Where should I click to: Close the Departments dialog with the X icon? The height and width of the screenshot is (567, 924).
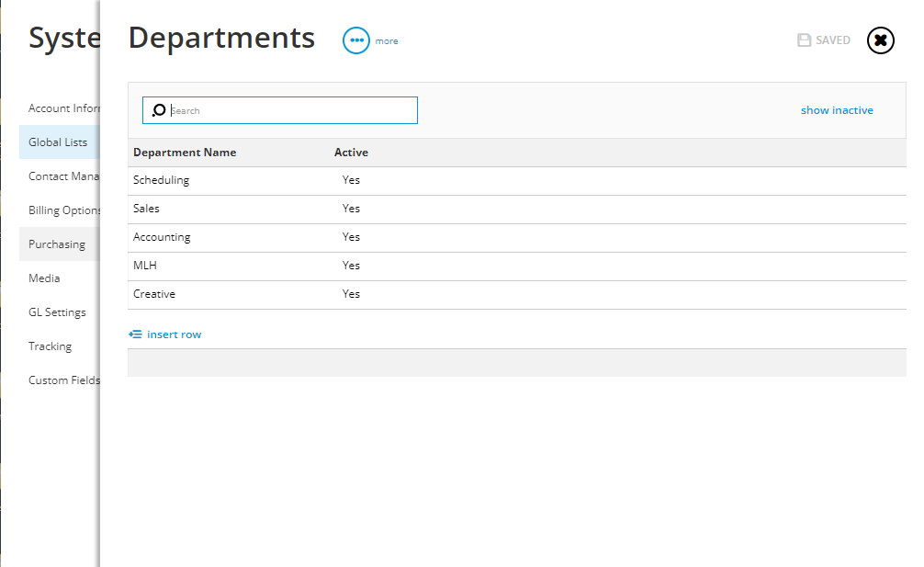point(879,40)
